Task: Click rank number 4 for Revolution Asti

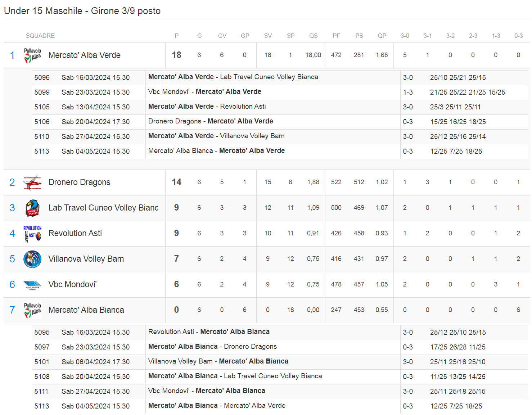Action: [12, 234]
